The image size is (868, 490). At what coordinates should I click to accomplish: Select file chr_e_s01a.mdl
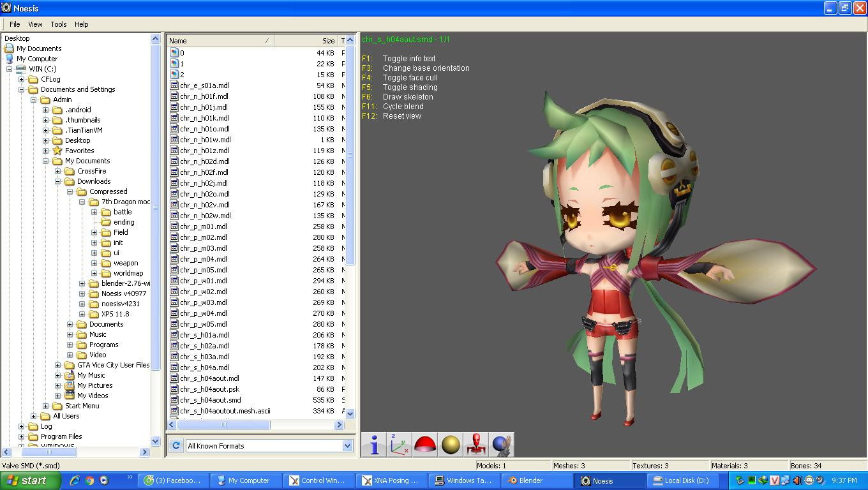pos(204,85)
